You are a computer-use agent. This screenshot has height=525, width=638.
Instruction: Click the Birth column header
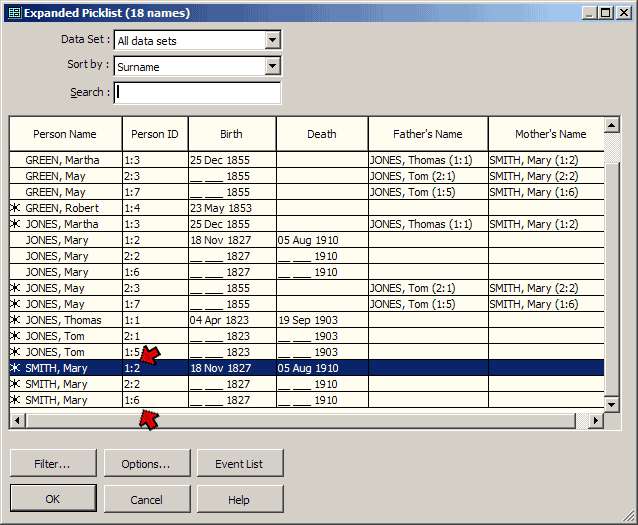[x=232, y=134]
